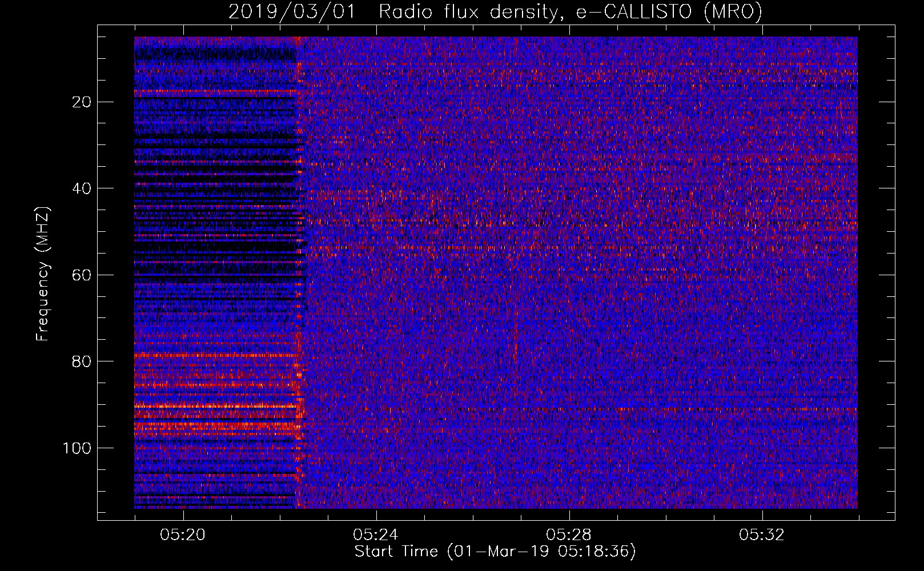Click the 60 MHz frequency tick label
Viewport: 924px width, 571px height.
click(82, 275)
